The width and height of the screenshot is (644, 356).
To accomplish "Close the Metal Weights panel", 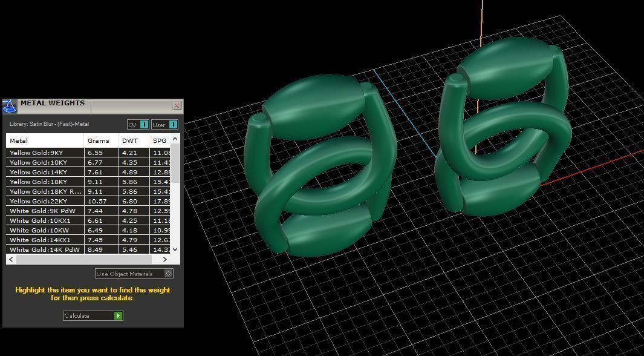I will [177, 105].
